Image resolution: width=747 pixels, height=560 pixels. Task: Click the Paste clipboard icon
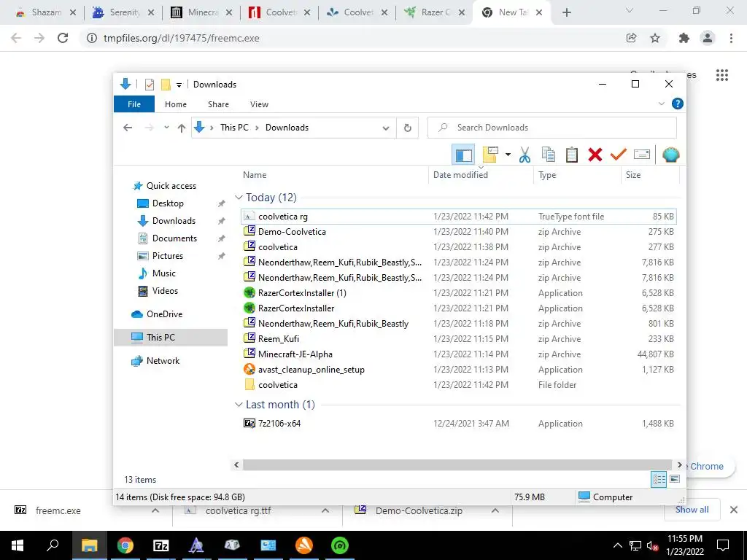pyautogui.click(x=572, y=155)
